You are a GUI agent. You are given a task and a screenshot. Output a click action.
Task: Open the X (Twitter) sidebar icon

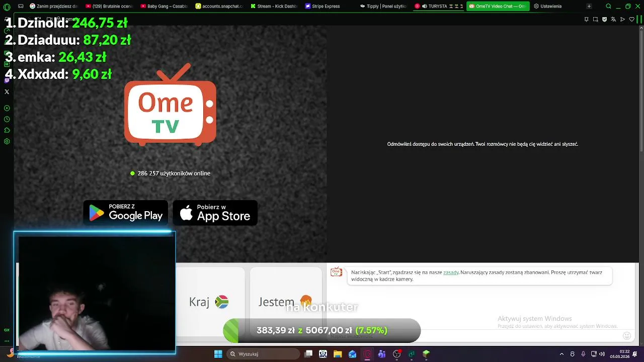(7, 92)
